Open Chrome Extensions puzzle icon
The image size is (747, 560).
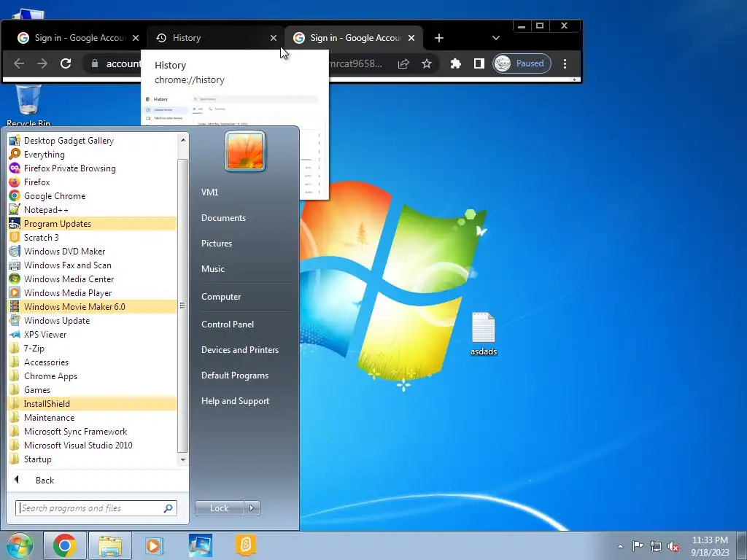point(456,64)
